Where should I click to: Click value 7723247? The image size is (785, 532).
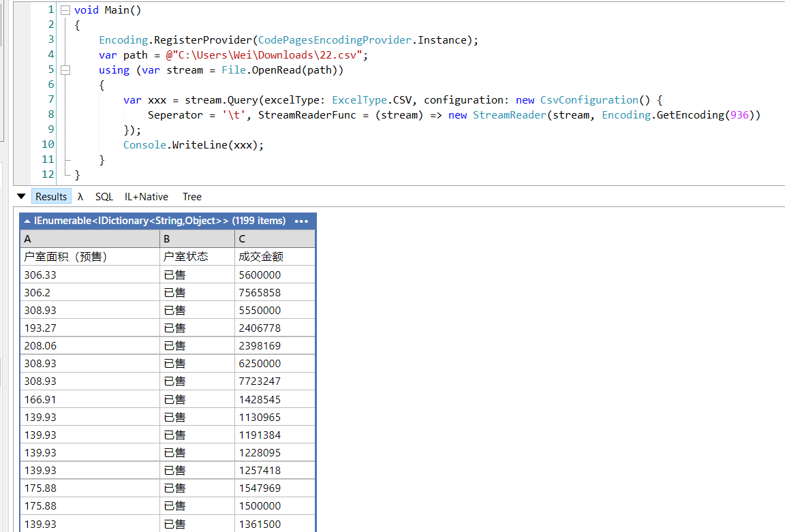tap(260, 381)
